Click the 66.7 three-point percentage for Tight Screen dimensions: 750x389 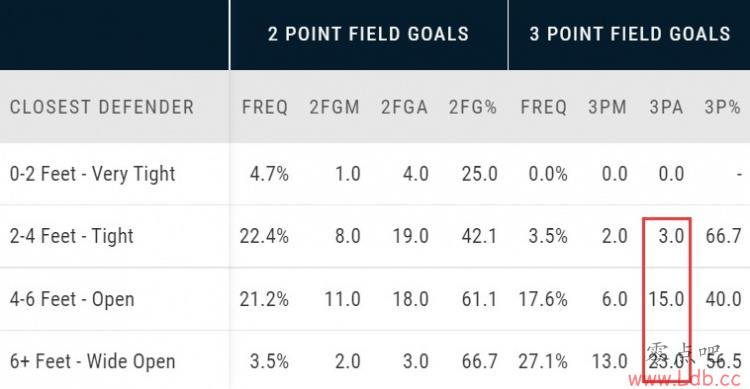[x=723, y=236]
